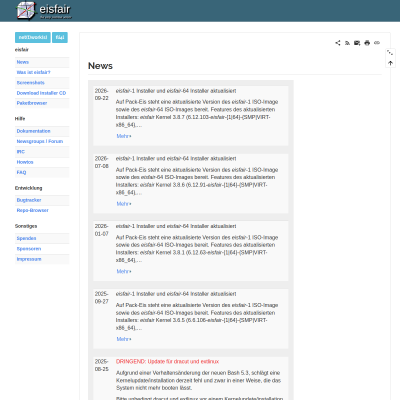The width and height of the screenshot is (400, 400).
Task: Click the eisfair title in header
Action: (x=55, y=9)
